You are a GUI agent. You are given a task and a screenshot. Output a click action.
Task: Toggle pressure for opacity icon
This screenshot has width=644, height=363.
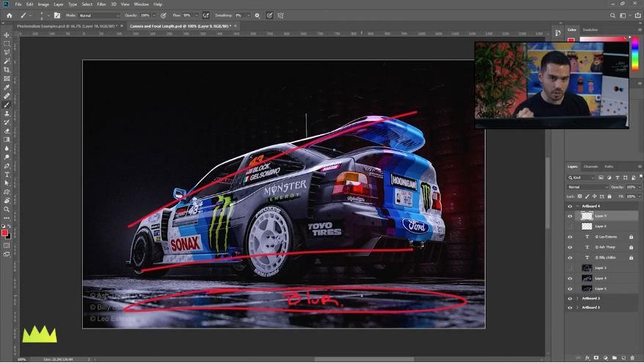[x=164, y=15]
